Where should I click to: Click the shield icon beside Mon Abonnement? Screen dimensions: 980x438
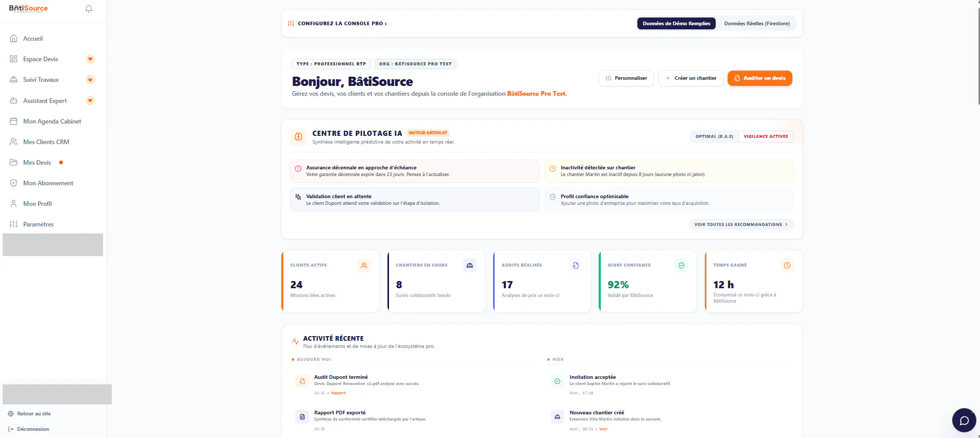click(14, 183)
